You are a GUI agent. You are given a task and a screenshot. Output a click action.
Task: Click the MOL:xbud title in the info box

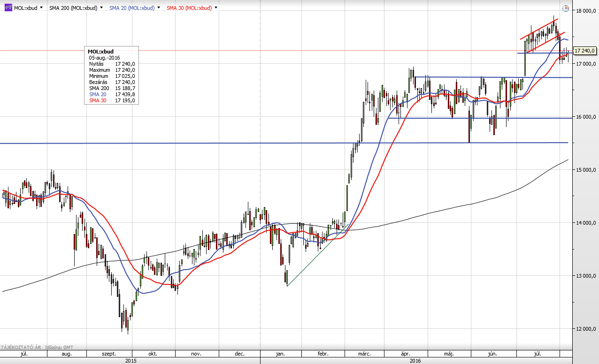coord(100,51)
